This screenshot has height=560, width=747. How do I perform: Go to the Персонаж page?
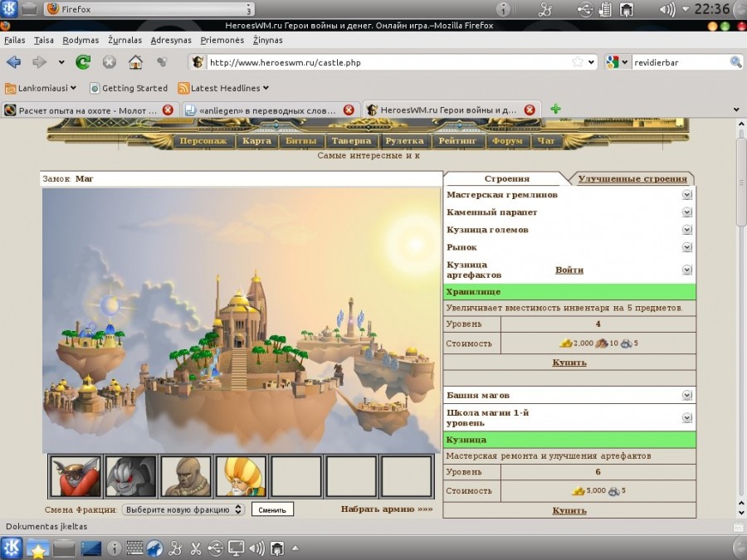(203, 141)
